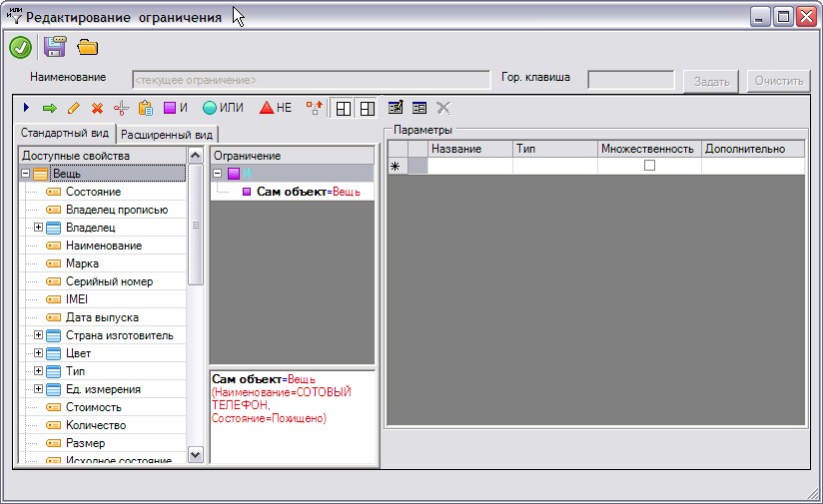Toggle the second panel layout icon
The width and height of the screenshot is (823, 504).
[368, 109]
